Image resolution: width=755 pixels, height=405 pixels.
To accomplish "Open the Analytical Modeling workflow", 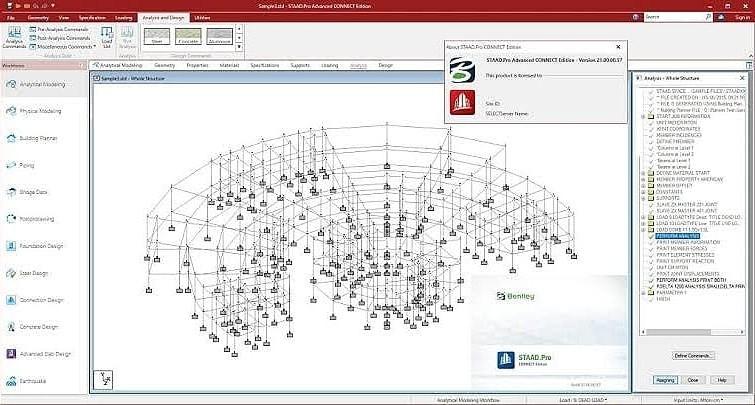I will [37, 84].
